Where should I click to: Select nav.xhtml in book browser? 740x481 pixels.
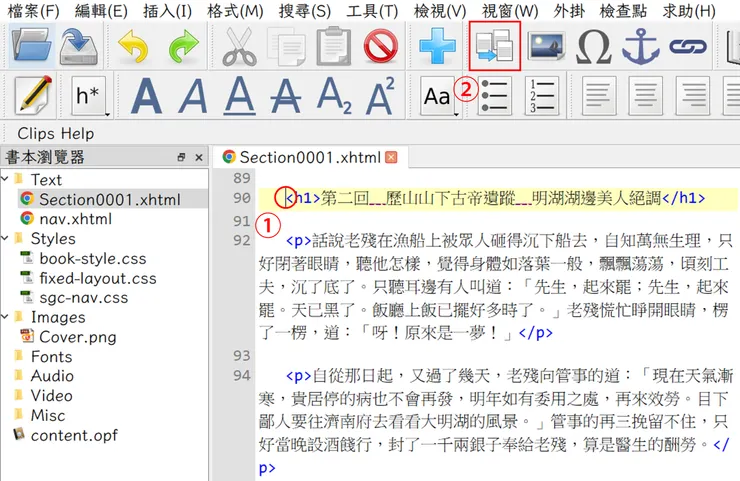[x=76, y=219]
